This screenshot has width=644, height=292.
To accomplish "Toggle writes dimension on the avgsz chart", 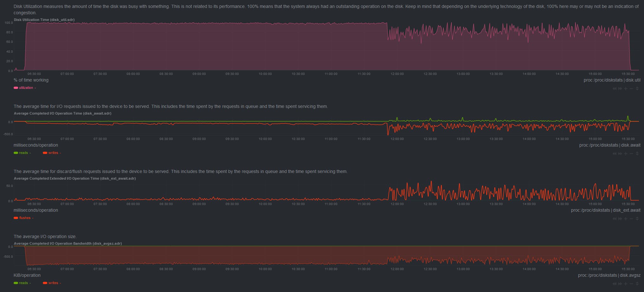I will tap(52, 283).
